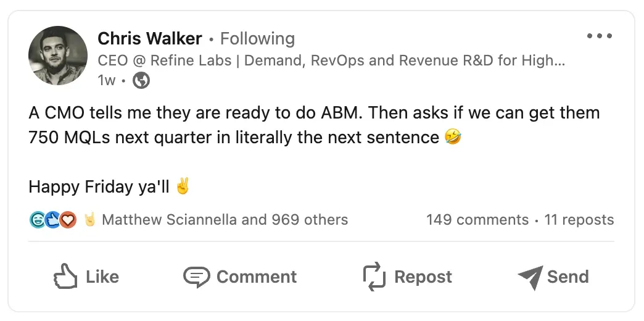Click the CEO @ Refine Labs headline
644x321 pixels.
(331, 60)
